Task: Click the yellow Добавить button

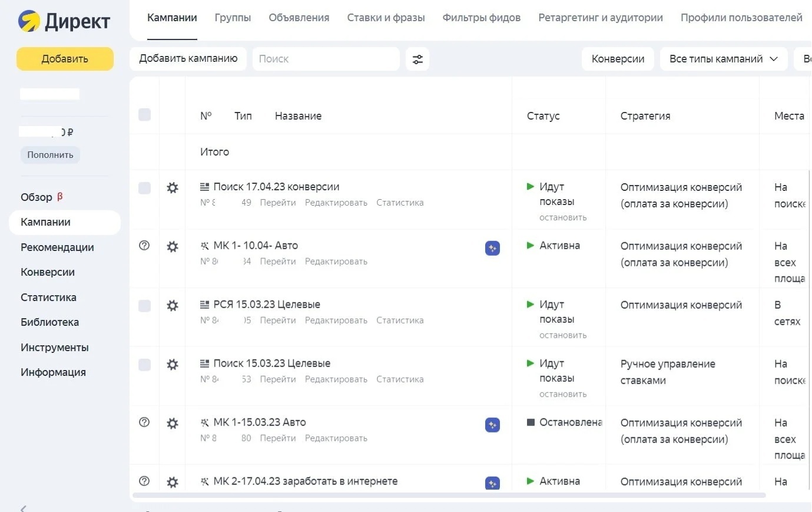Action: tap(65, 59)
